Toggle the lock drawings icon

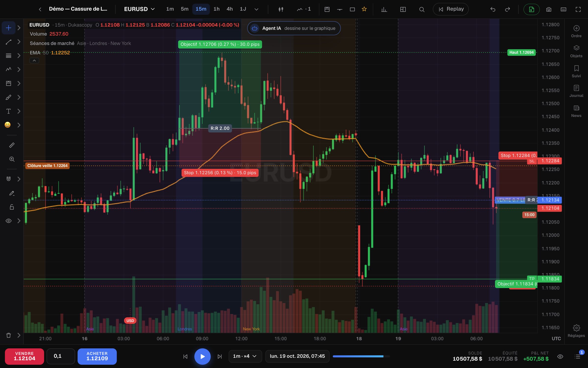[x=12, y=207]
